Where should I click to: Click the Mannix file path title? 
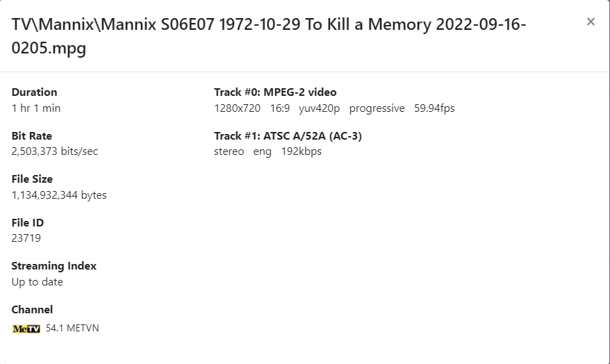pyautogui.click(x=269, y=36)
